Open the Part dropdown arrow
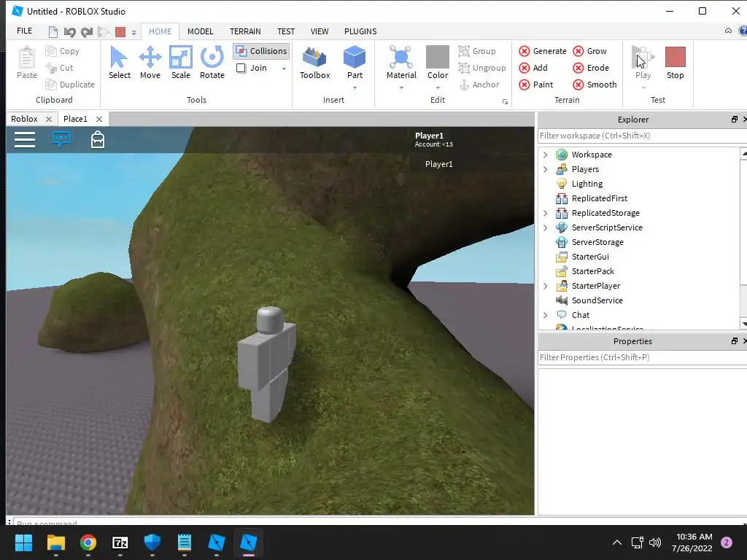Viewport: 747px width, 560px height. [x=355, y=87]
